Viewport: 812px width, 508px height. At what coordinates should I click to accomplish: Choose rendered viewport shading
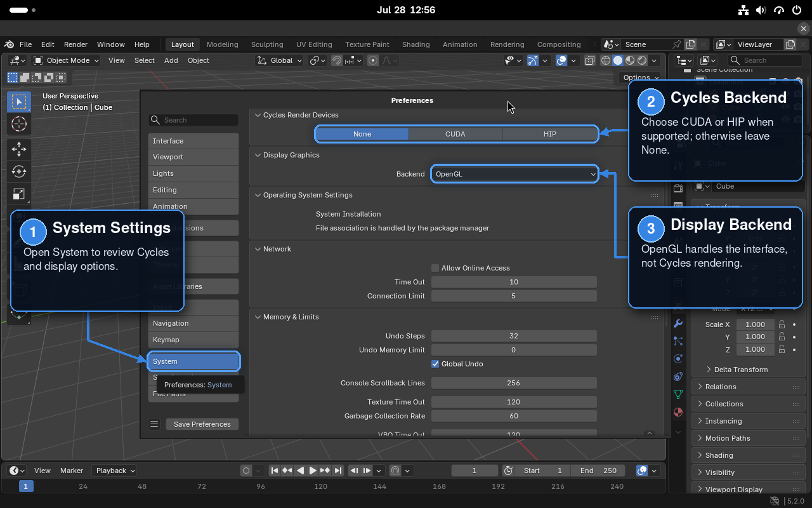point(642,60)
